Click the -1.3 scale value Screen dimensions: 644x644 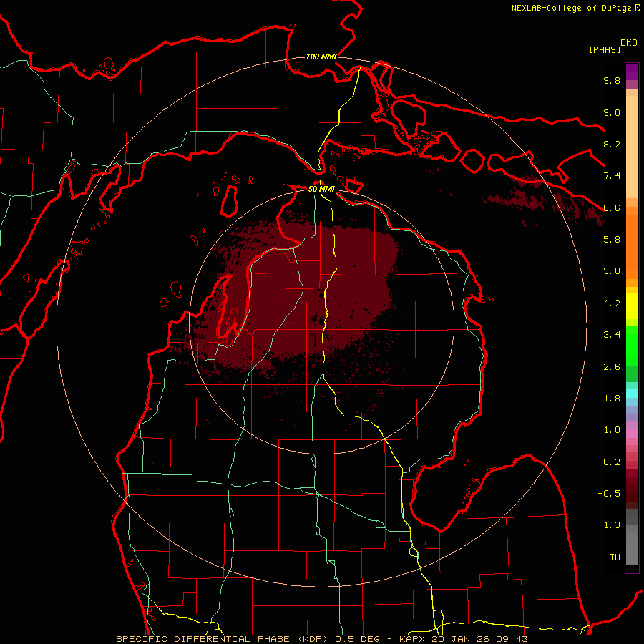(609, 525)
